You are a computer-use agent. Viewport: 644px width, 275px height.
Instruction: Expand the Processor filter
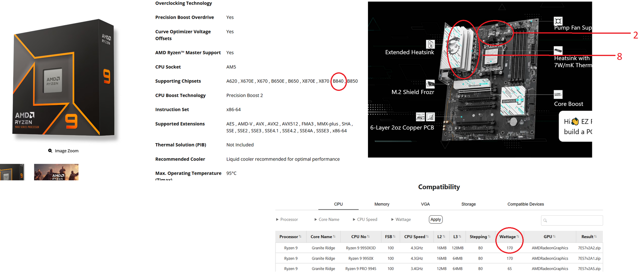coord(287,220)
